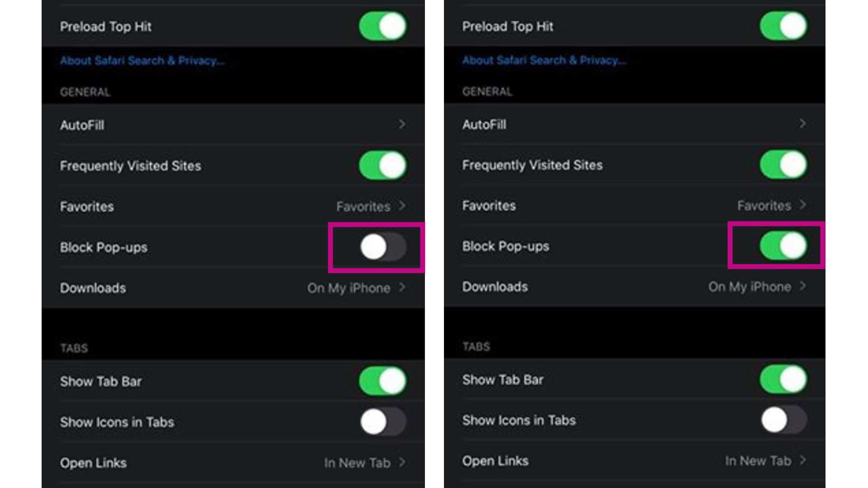This screenshot has width=868, height=488.
Task: Expand Downloads location on left panel
Action: (x=402, y=287)
